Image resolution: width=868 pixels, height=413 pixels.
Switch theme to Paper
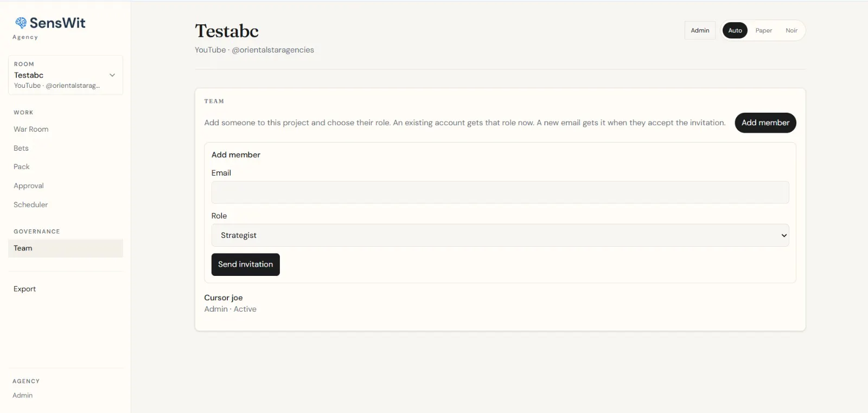pyautogui.click(x=763, y=30)
